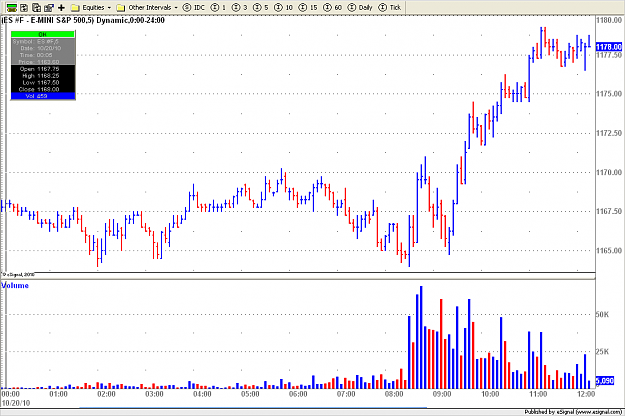This screenshot has height=416, width=625.
Task: Click the properties toolbar icon beside plus
Action: tap(49, 8)
